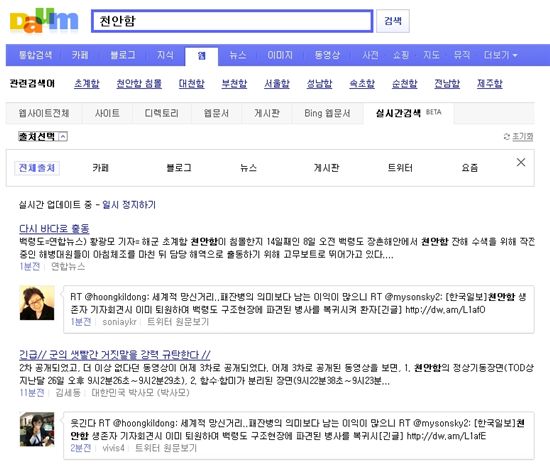Select the 블로그 top navigation tab
Image resolution: width=550 pixels, height=471 pixels.
[x=123, y=55]
